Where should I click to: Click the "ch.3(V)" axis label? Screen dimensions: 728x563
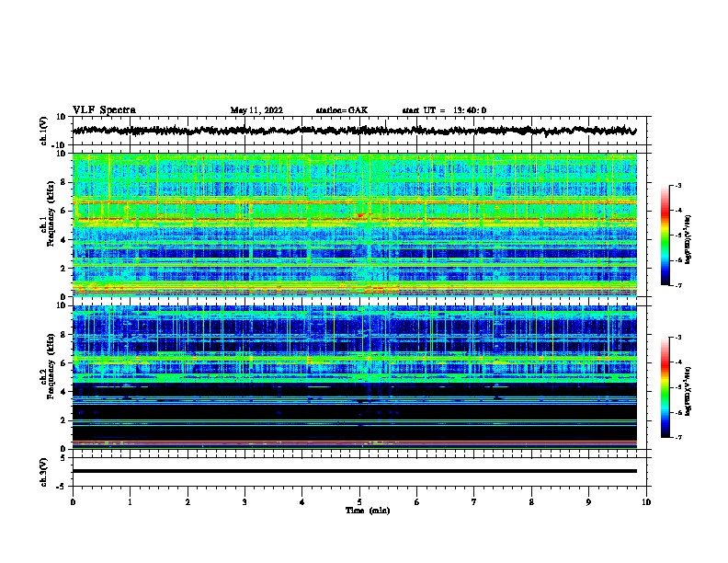coord(44,472)
